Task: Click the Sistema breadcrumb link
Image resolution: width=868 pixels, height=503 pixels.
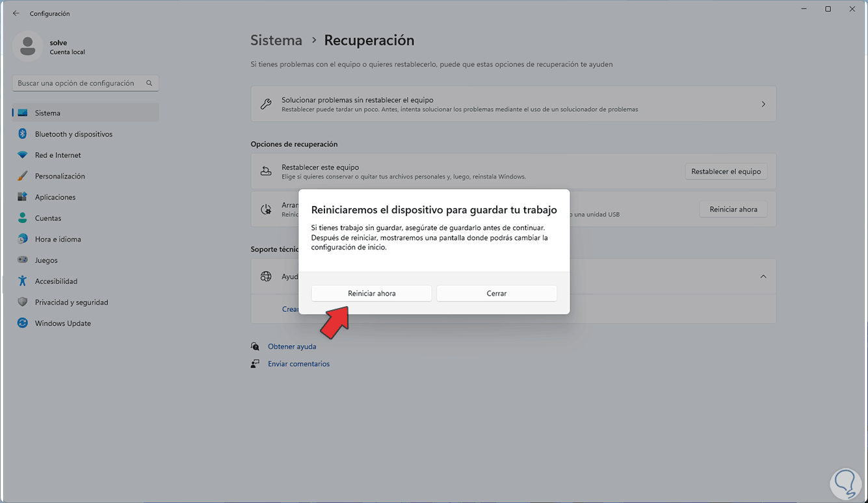Action: tap(276, 40)
